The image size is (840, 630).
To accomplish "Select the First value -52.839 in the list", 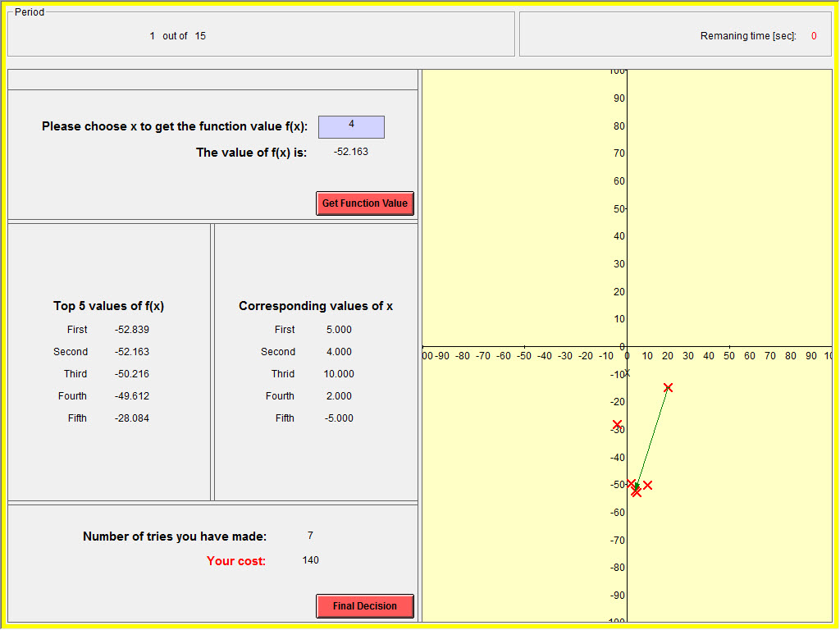I will 131,329.
